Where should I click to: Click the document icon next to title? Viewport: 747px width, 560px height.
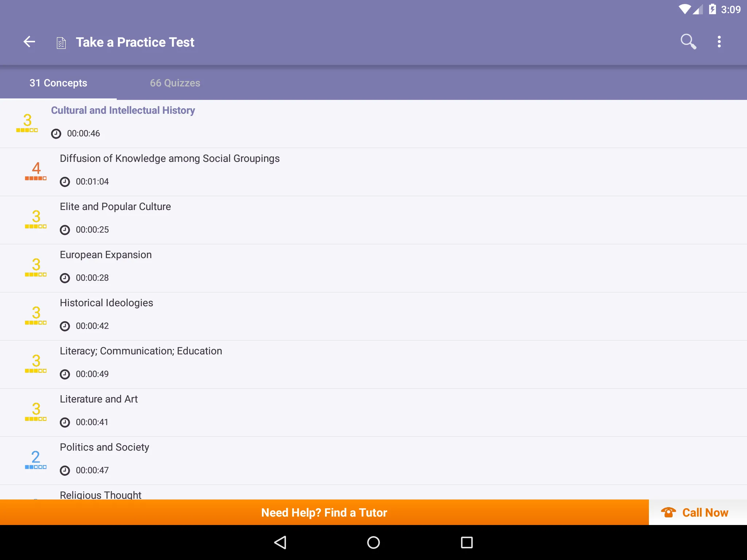point(61,42)
